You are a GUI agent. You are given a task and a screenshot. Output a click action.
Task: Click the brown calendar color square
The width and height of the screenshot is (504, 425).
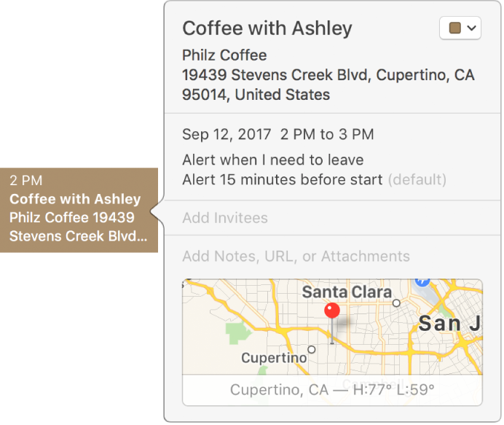click(455, 28)
